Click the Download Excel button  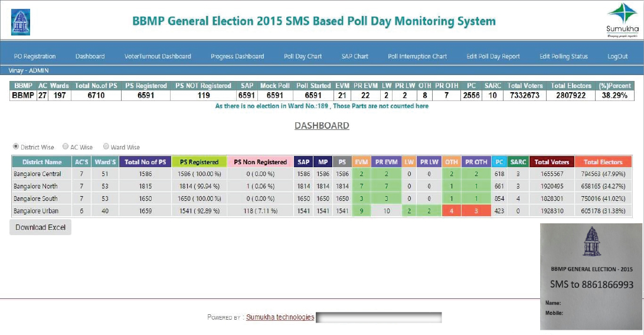point(40,227)
